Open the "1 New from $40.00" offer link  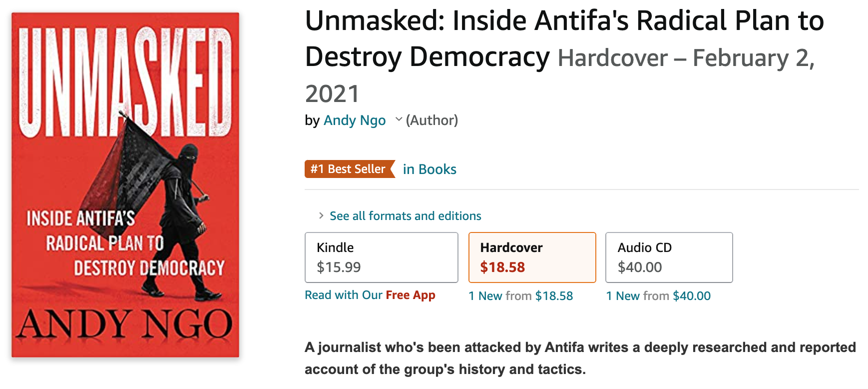[658, 296]
